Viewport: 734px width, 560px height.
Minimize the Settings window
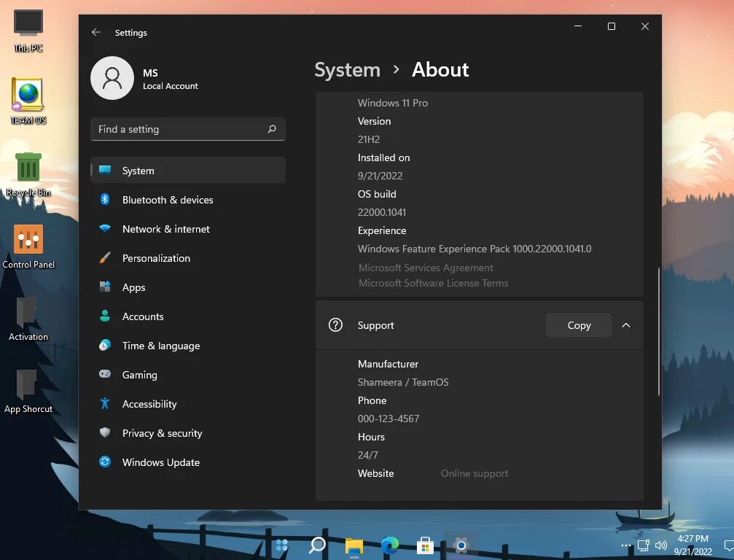tap(578, 26)
